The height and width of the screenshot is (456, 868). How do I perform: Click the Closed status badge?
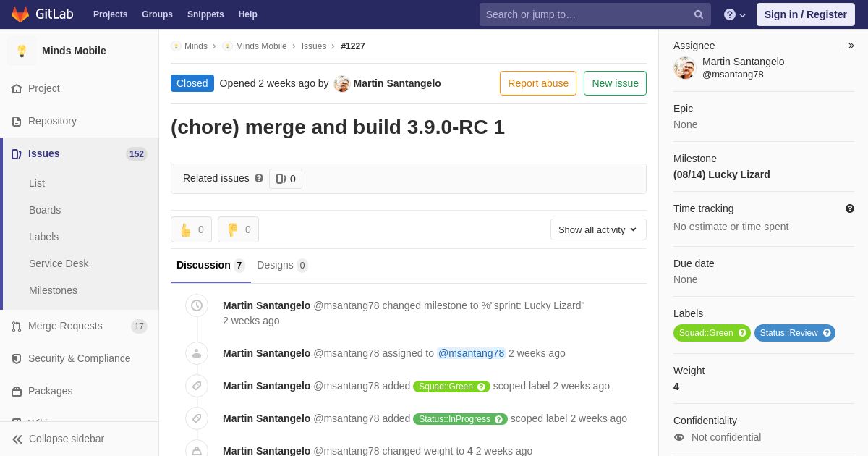(192, 83)
